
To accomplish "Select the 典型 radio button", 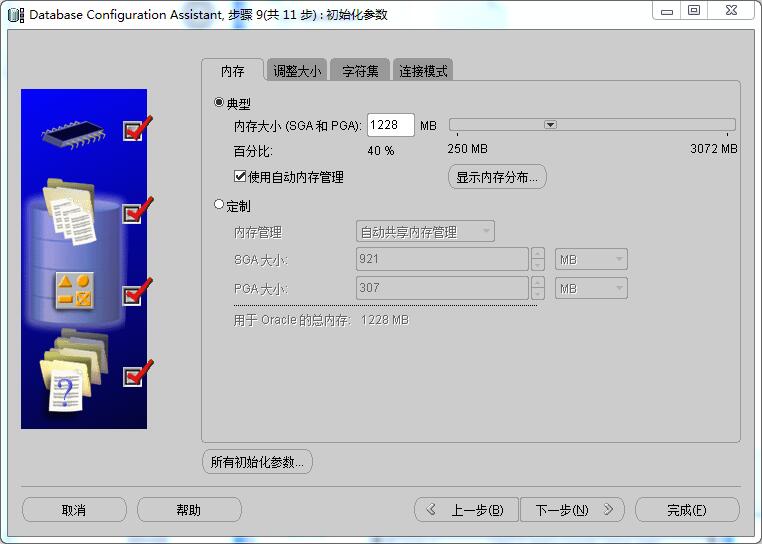I will (x=219, y=103).
